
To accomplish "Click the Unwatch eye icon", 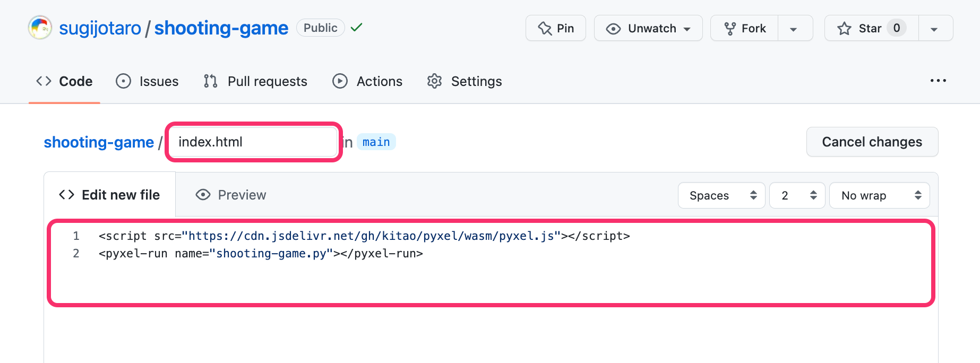I will point(613,29).
